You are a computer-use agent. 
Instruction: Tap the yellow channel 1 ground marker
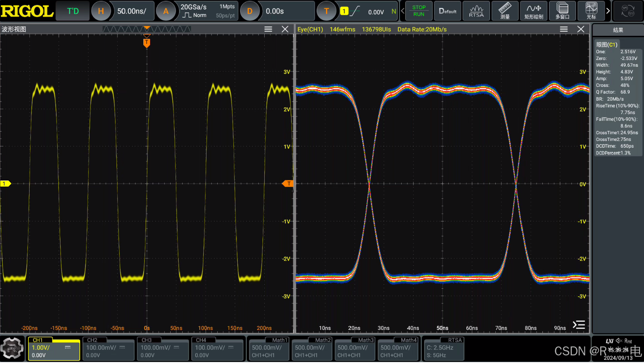pos(5,184)
